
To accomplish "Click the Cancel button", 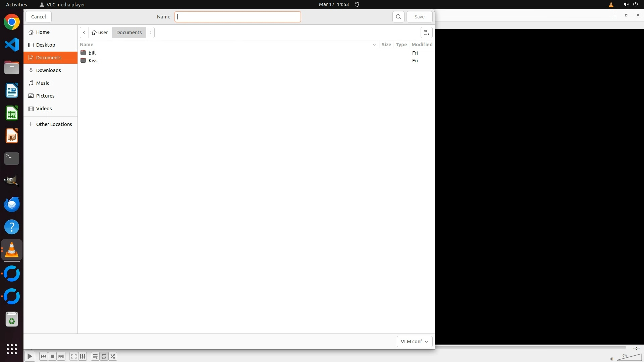I will 38,17.
